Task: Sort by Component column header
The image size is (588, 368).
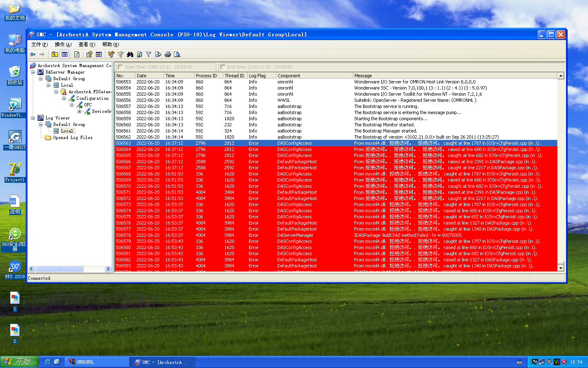Action: pyautogui.click(x=314, y=76)
